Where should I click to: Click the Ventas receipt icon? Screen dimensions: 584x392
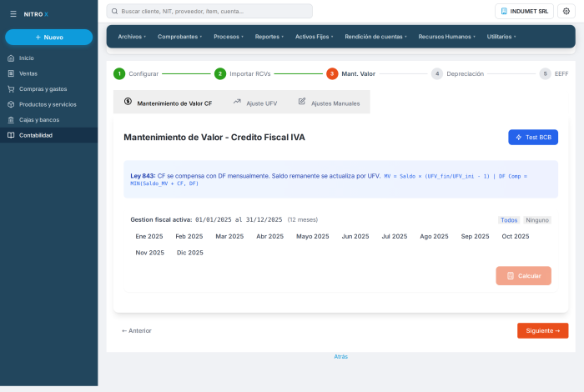[11, 73]
